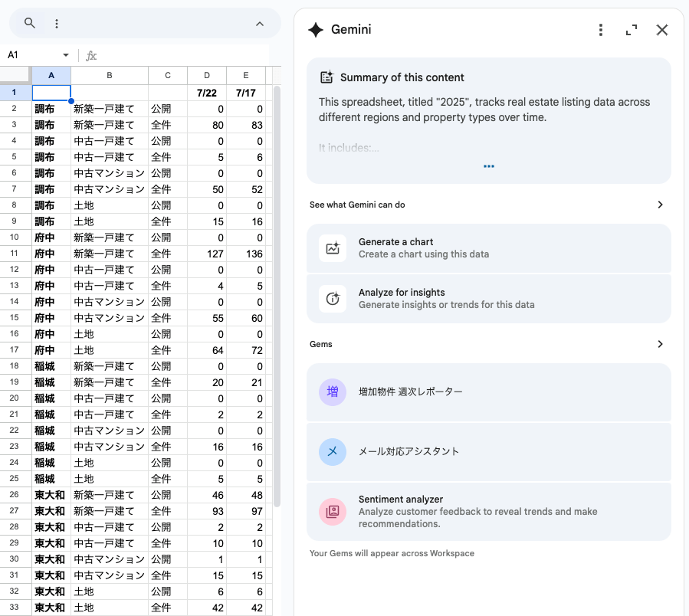This screenshot has height=616, width=689.
Task: Click cell E27 with value 97
Action: [x=246, y=512]
